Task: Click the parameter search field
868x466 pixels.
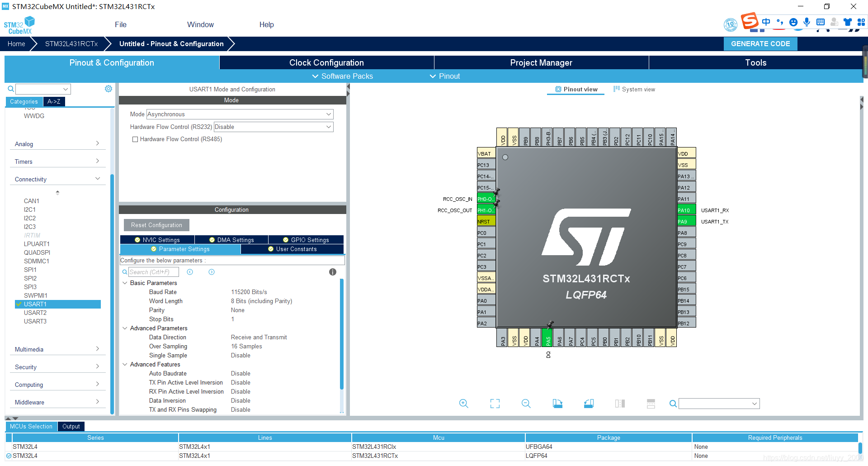Action: click(154, 272)
